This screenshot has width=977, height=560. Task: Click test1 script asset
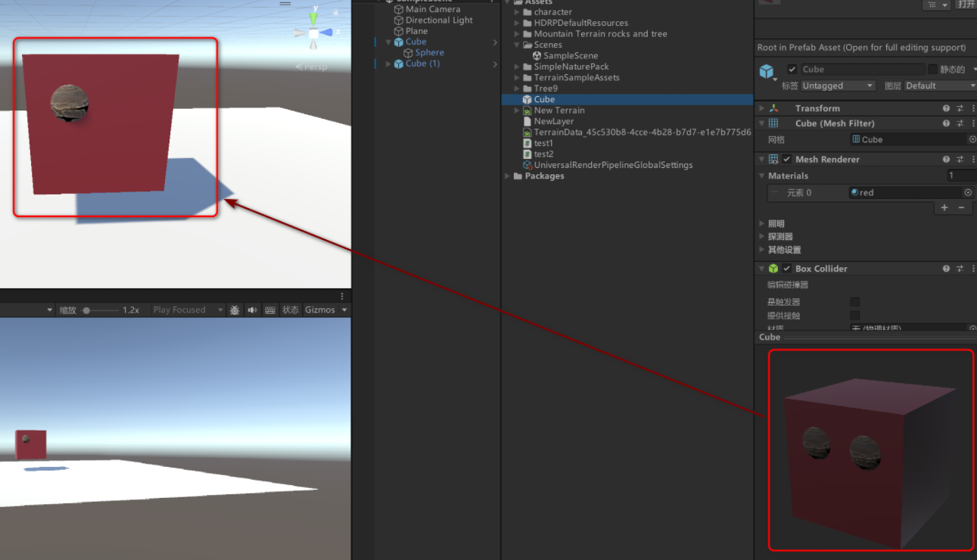click(x=538, y=143)
